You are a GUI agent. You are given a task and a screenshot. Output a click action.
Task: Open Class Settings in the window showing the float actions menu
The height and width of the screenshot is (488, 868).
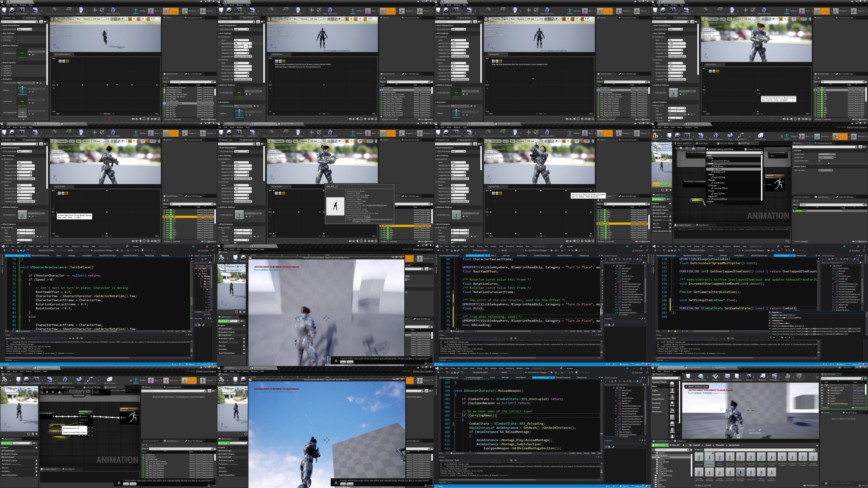pos(761,136)
